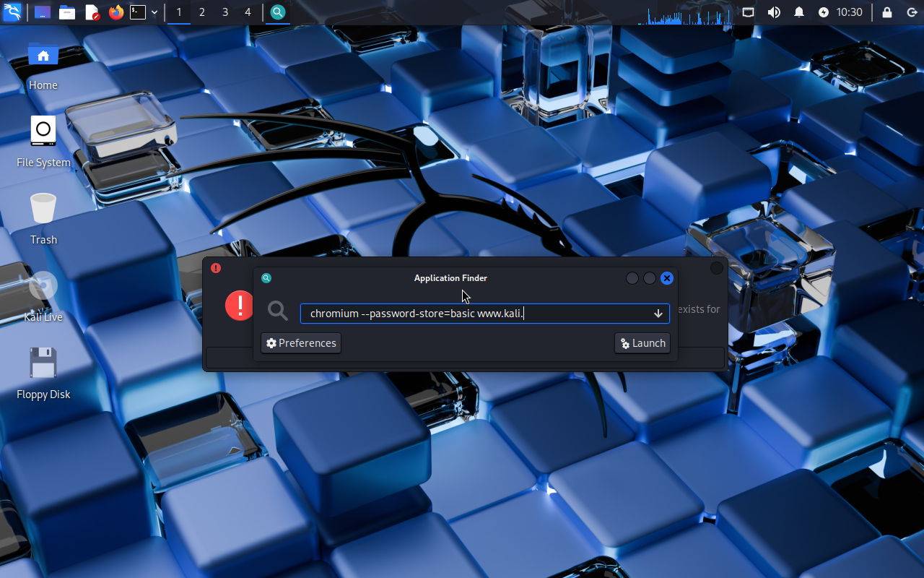The image size is (924, 578).
Task: Click the Launch button
Action: (642, 343)
